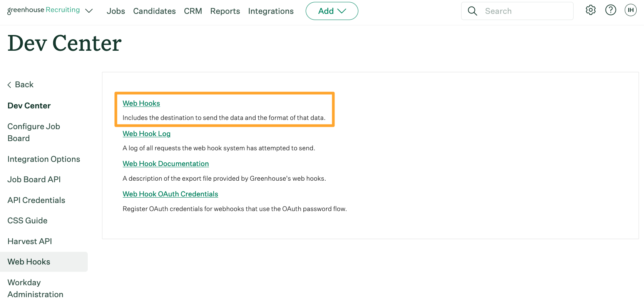Open the Reports navigation item

point(225,11)
